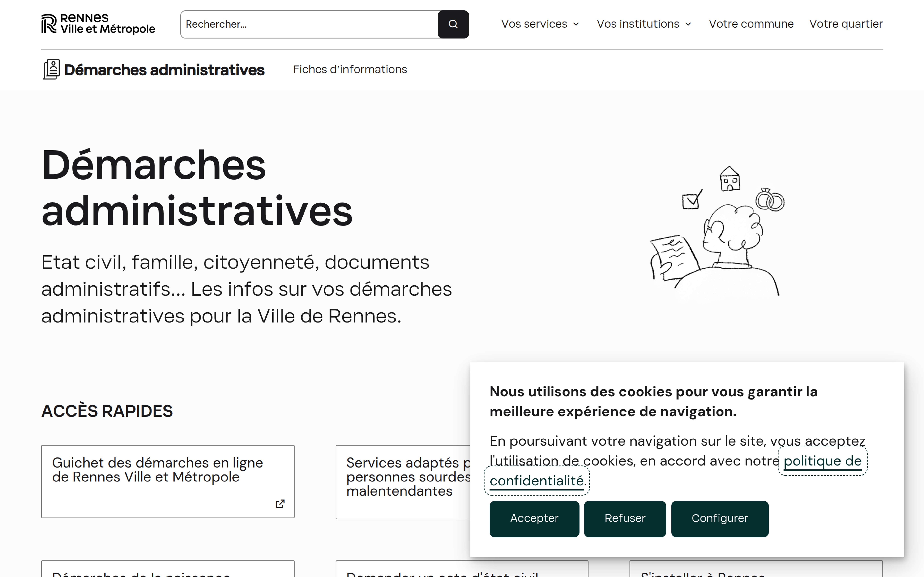Open the Vos institutions menu
Screen dimensions: 924x577
(638, 24)
